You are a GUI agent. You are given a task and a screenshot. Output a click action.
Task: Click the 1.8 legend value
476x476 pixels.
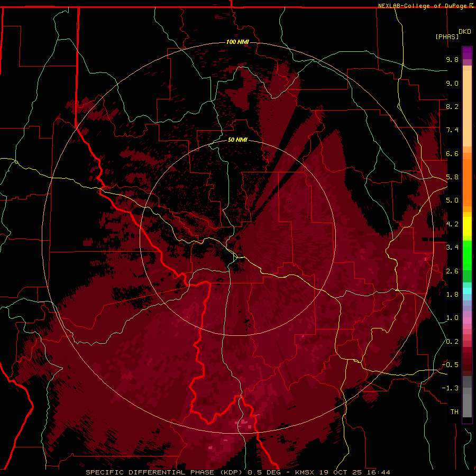[x=452, y=295]
